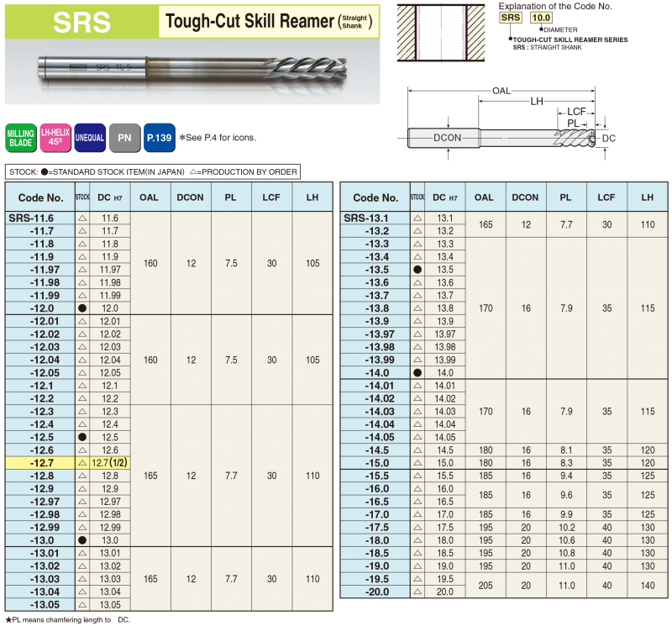Click the filled stock dot for -14.0

[x=417, y=373]
